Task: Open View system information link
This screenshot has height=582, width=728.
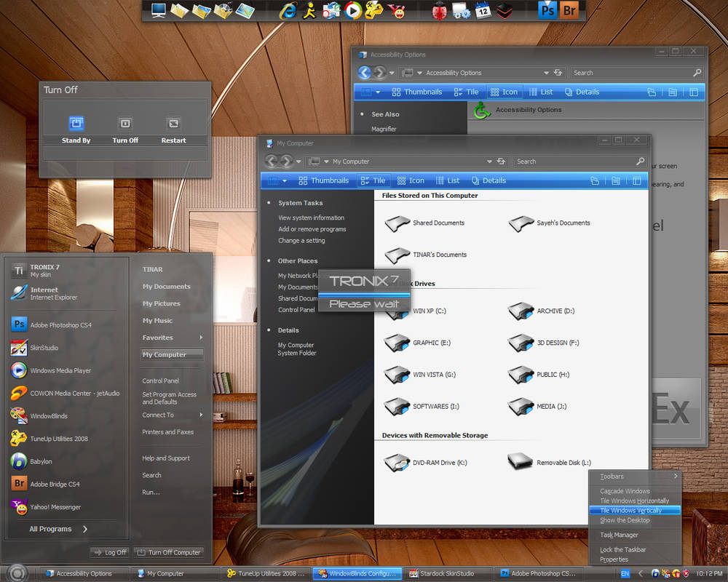Action: coord(311,218)
